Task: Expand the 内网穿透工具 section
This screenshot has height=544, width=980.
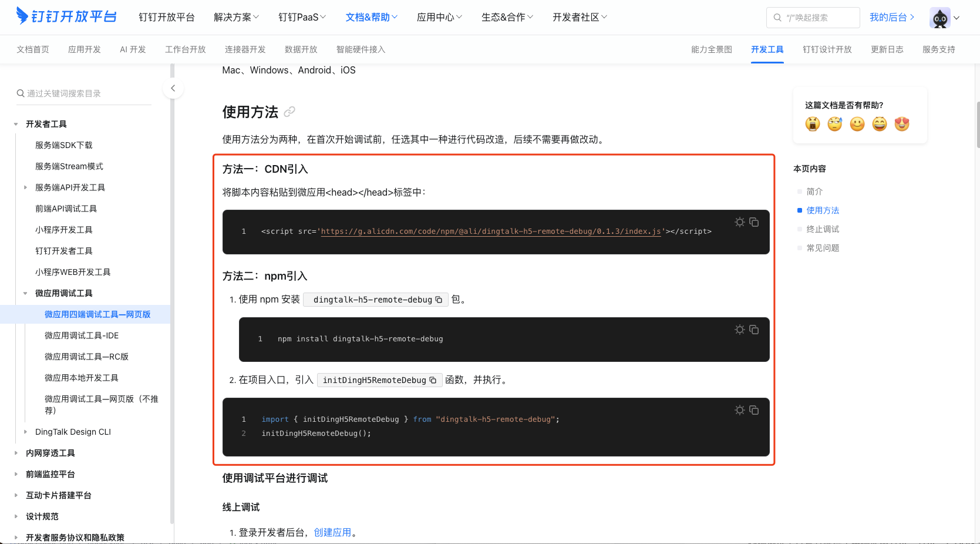Action: tap(16, 453)
